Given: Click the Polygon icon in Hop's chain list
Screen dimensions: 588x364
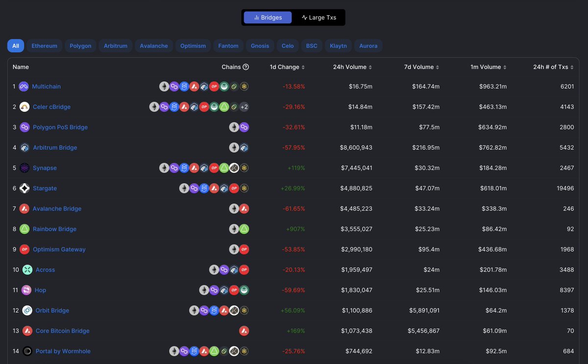Looking at the screenshot, I should click(214, 290).
